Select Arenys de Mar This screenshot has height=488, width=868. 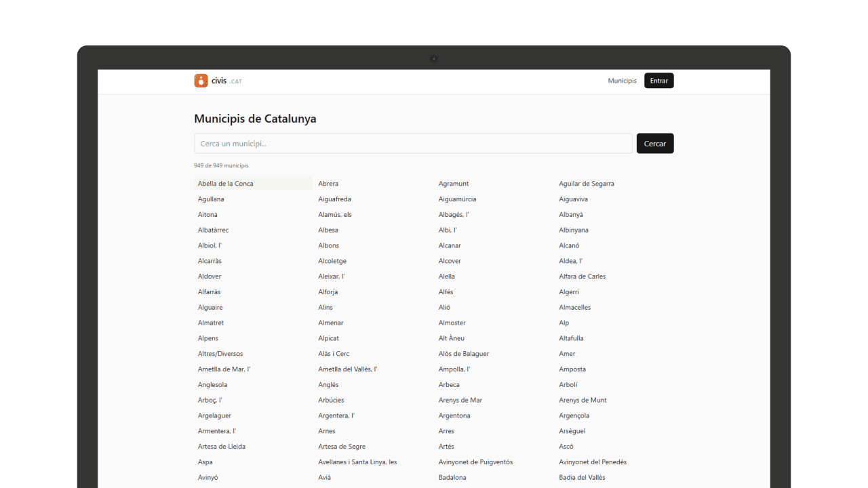[460, 401]
